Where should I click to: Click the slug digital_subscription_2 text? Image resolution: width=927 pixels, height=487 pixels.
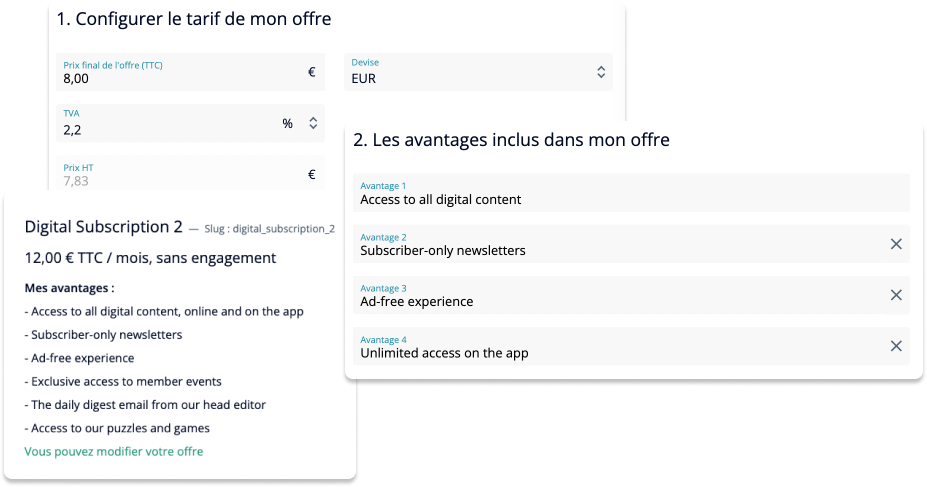[270, 229]
